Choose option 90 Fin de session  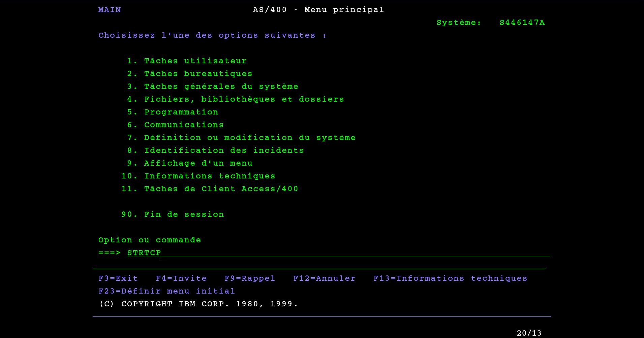[x=184, y=214]
